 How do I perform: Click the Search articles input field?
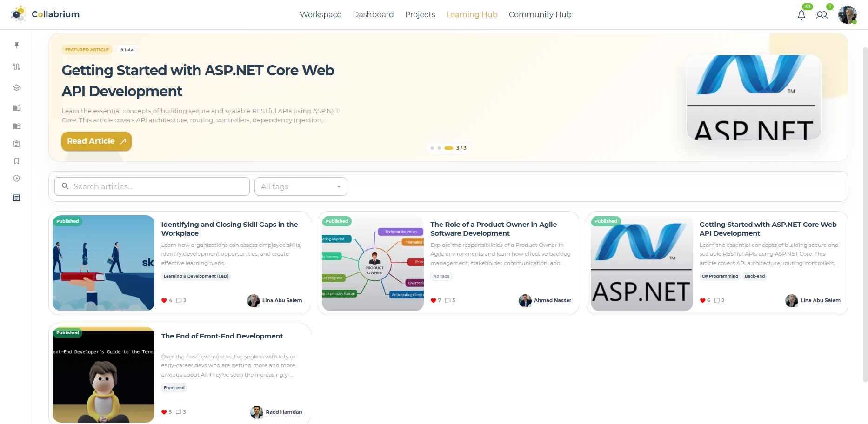coord(152,186)
